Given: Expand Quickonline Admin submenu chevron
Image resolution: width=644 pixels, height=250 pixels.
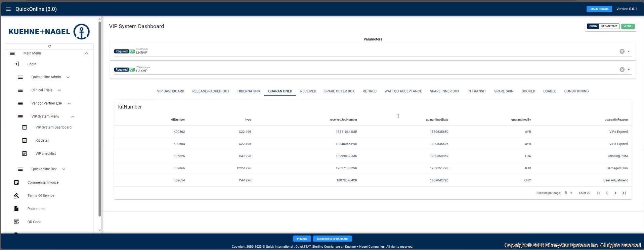Looking at the screenshot, I should [x=68, y=77].
